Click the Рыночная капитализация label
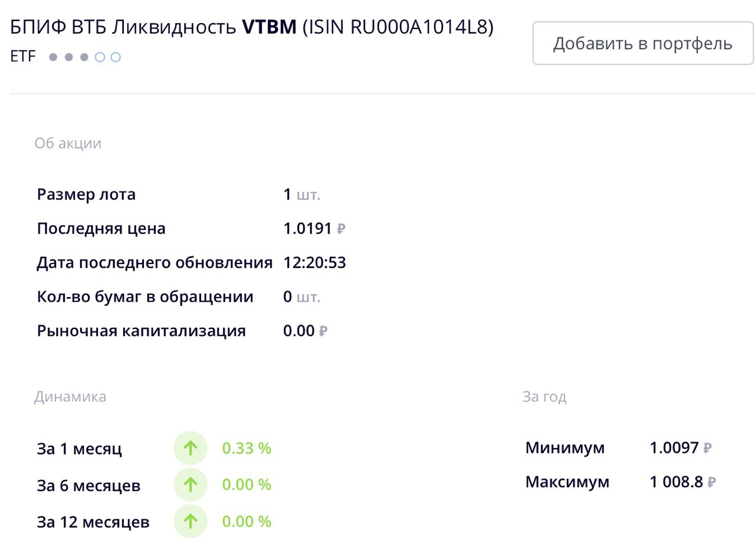This screenshot has height=560, width=755. click(x=141, y=331)
